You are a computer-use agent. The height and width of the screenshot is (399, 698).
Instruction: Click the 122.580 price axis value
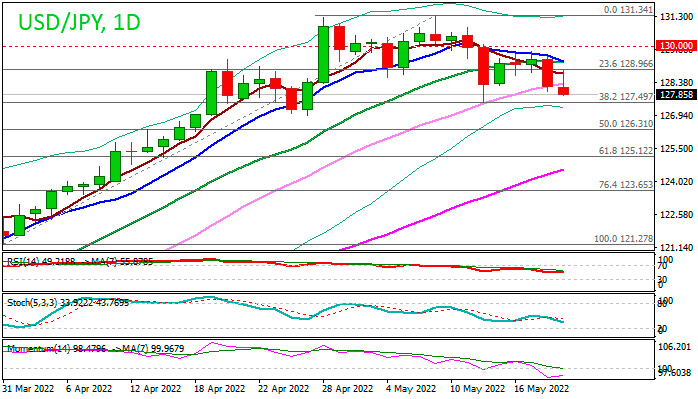pyautogui.click(x=676, y=215)
